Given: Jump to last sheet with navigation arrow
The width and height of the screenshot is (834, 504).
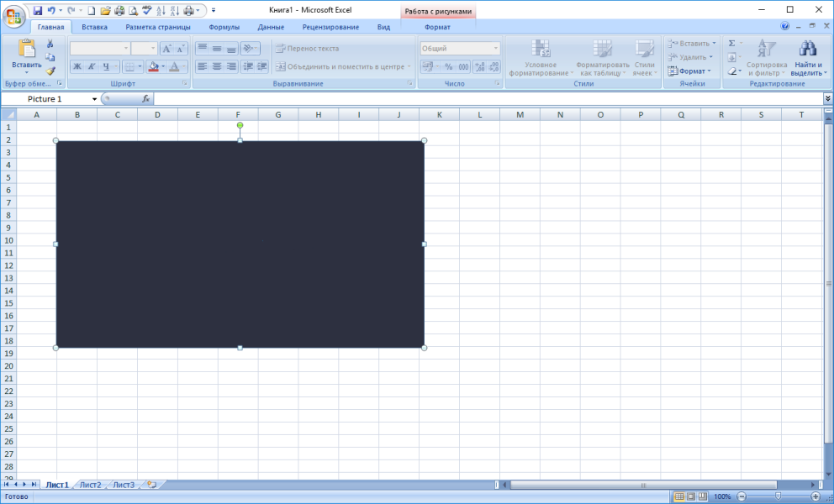Looking at the screenshot, I should (x=34, y=485).
